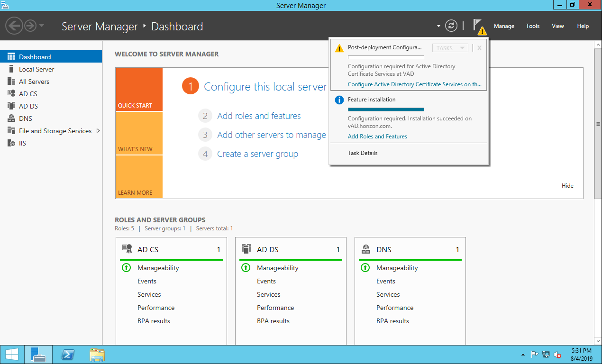Open AD CS from sidebar
The image size is (602, 364).
point(28,94)
